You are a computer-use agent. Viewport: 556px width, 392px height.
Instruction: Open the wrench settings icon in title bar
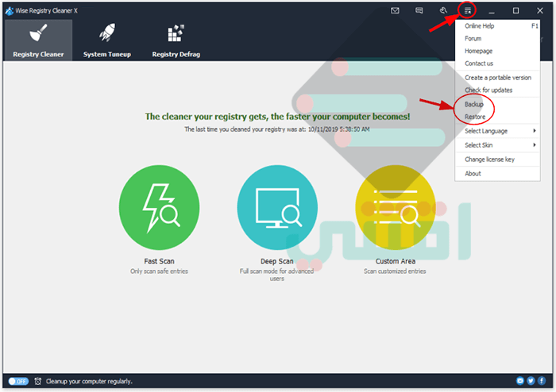pos(443,10)
